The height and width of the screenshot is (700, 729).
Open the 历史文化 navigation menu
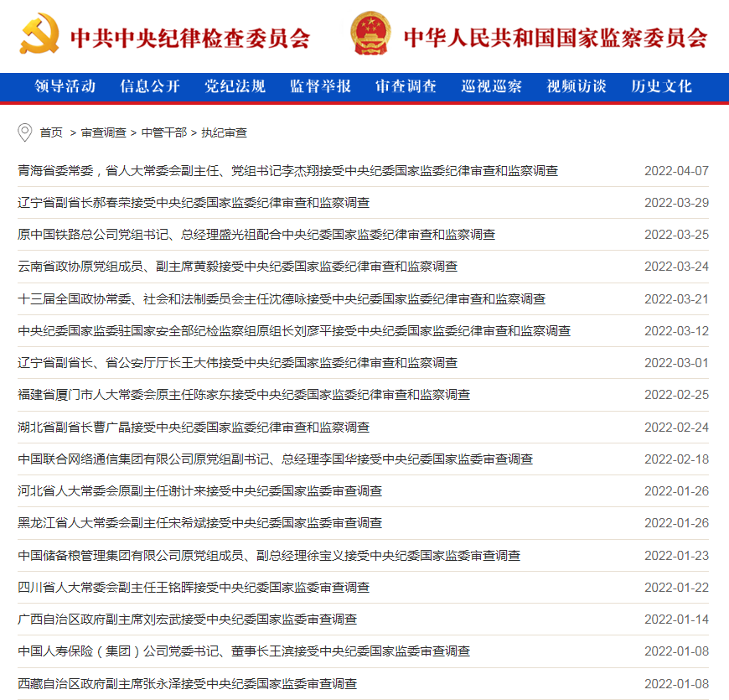coord(662,86)
